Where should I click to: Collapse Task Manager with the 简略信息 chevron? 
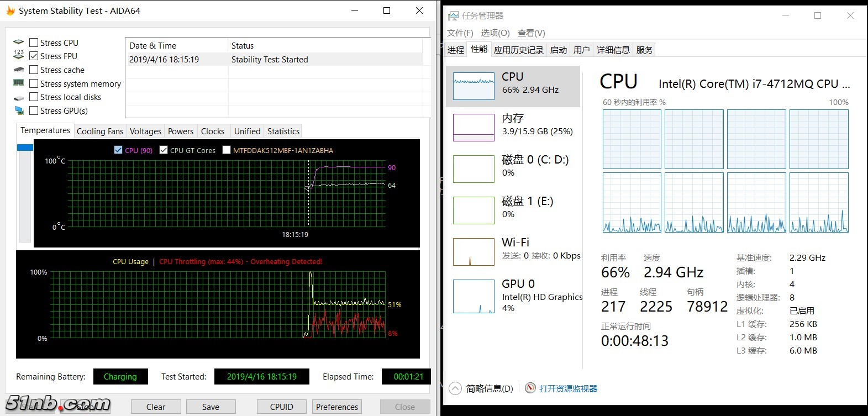[455, 388]
